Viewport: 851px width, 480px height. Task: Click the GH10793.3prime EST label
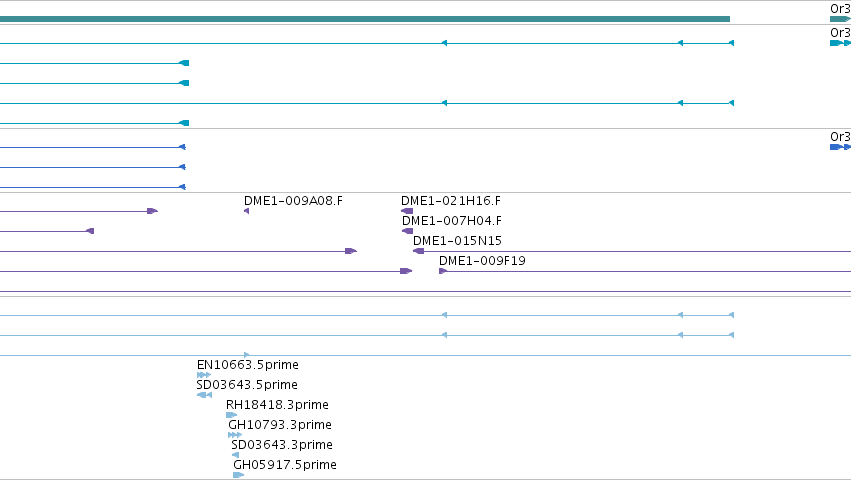coord(280,425)
